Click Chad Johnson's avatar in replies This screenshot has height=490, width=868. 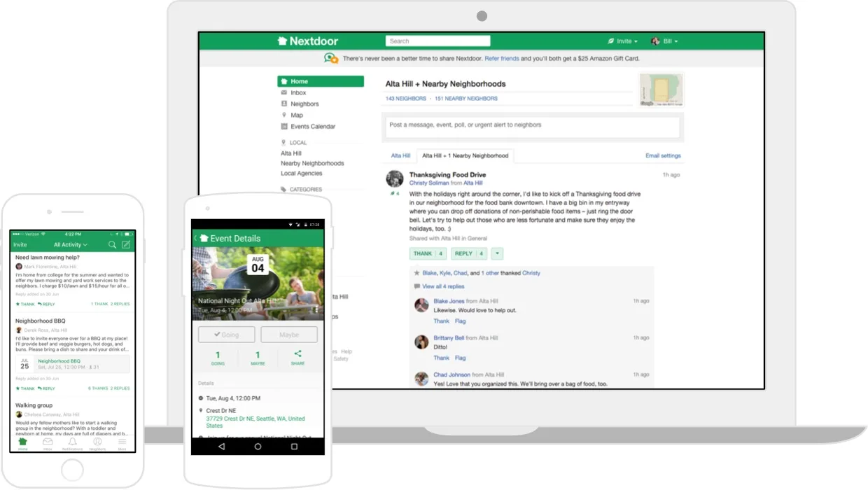click(x=421, y=379)
